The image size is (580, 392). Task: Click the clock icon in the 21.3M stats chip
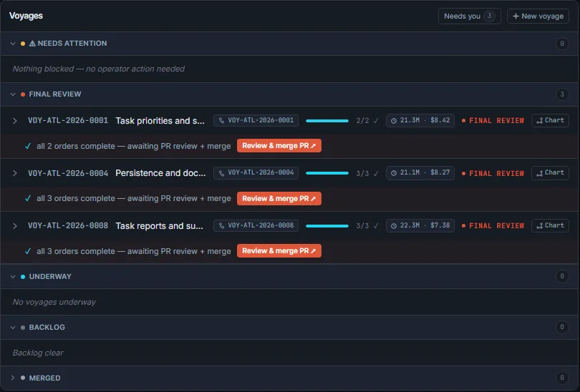pyautogui.click(x=394, y=121)
